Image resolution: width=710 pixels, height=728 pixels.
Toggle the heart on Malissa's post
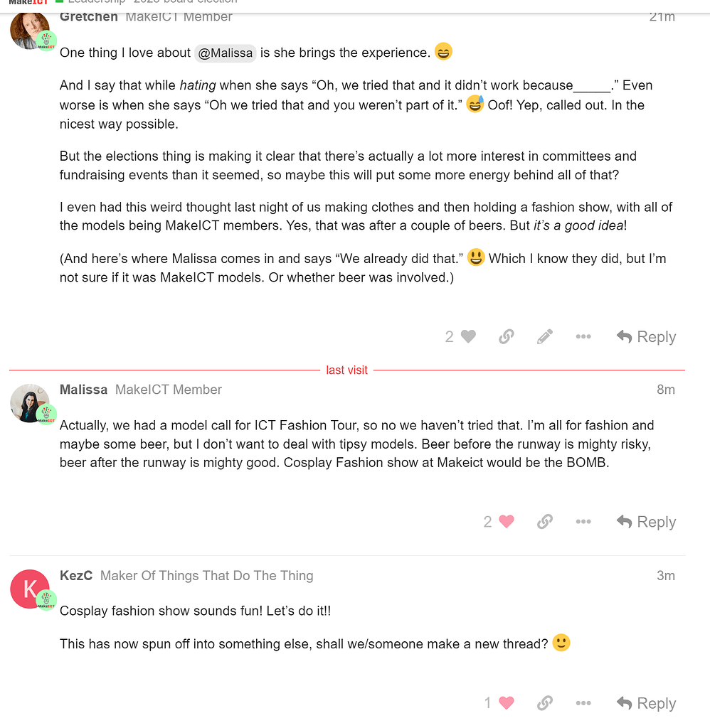point(507,522)
